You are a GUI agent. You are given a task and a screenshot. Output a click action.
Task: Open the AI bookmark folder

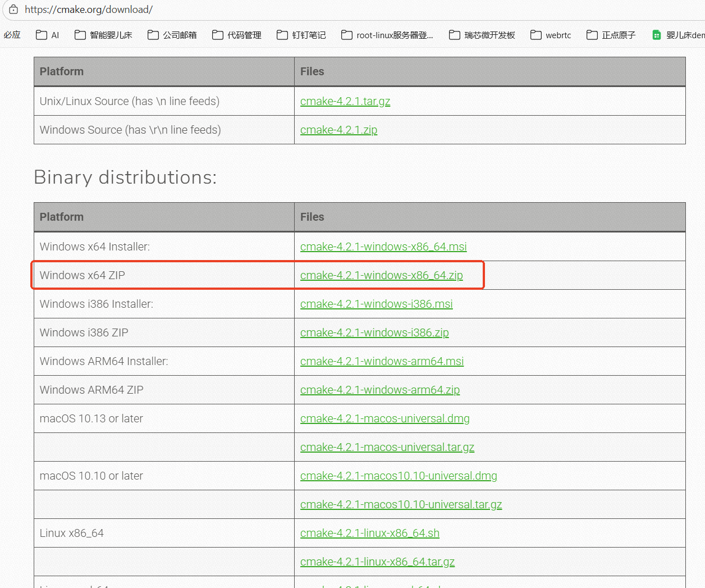pyautogui.click(x=48, y=35)
